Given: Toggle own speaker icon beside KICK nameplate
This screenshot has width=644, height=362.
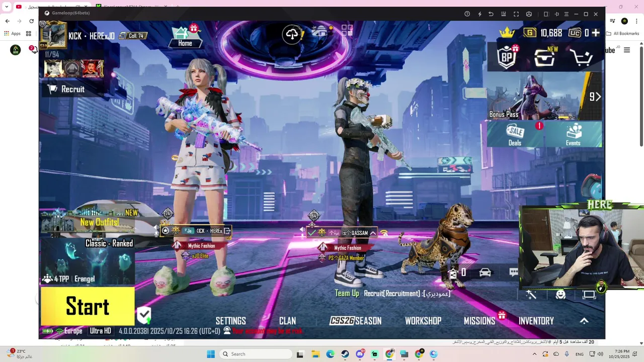Looking at the screenshot, I should click(155, 227).
